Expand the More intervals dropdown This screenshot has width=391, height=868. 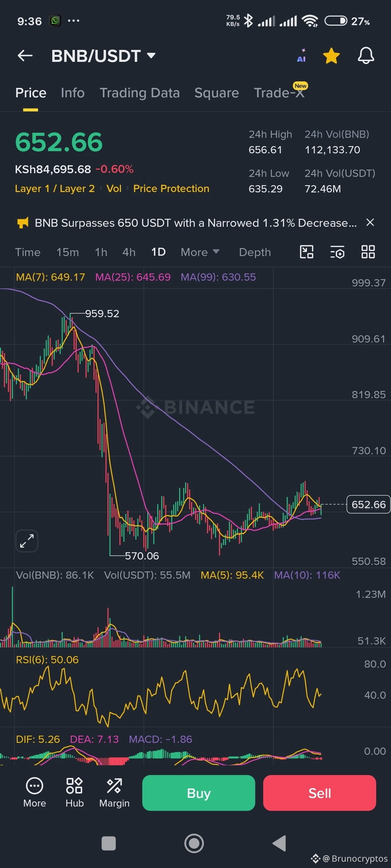200,252
